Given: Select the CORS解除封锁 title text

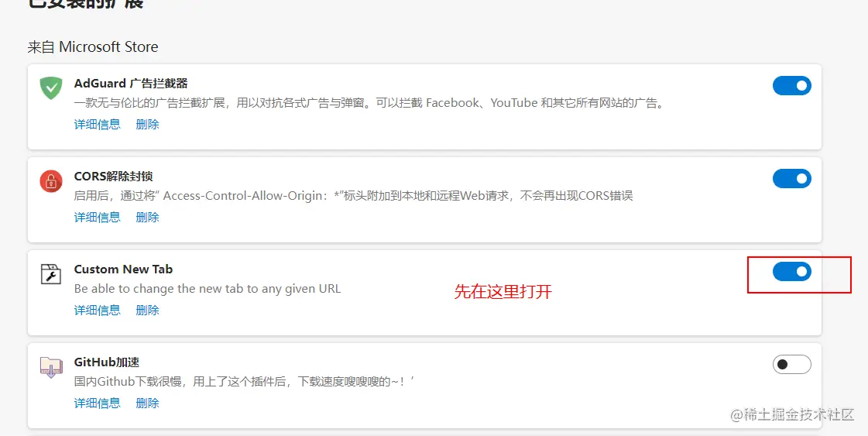Looking at the screenshot, I should click(x=114, y=176).
